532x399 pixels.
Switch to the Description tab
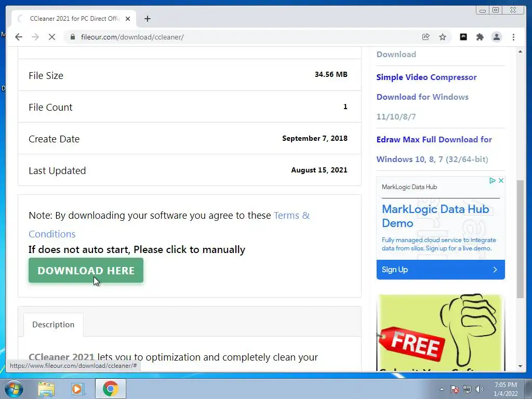[x=54, y=324]
